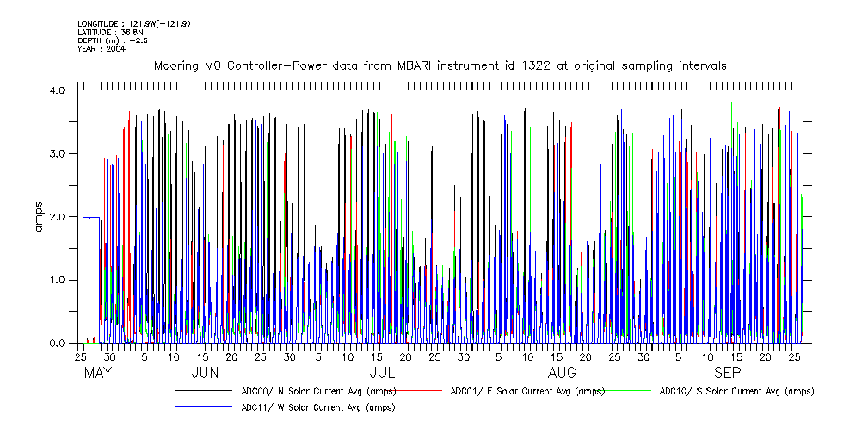Click the 0.0 y-axis tick label

(58, 344)
